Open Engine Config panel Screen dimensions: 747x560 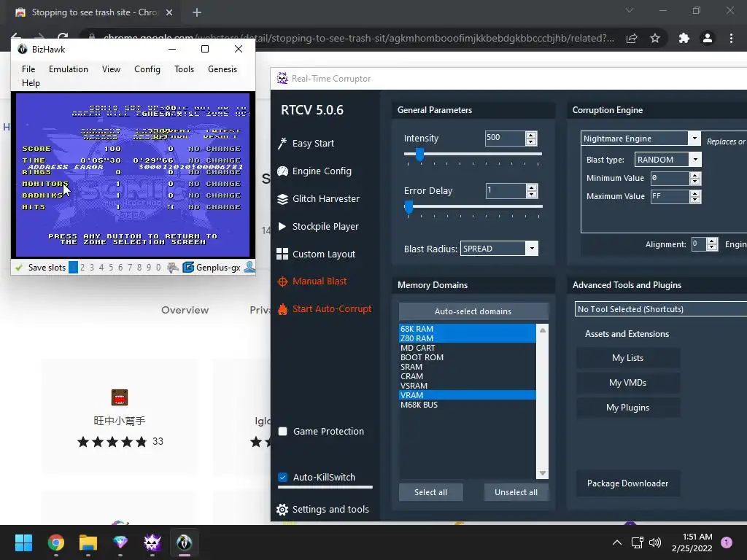314,171
